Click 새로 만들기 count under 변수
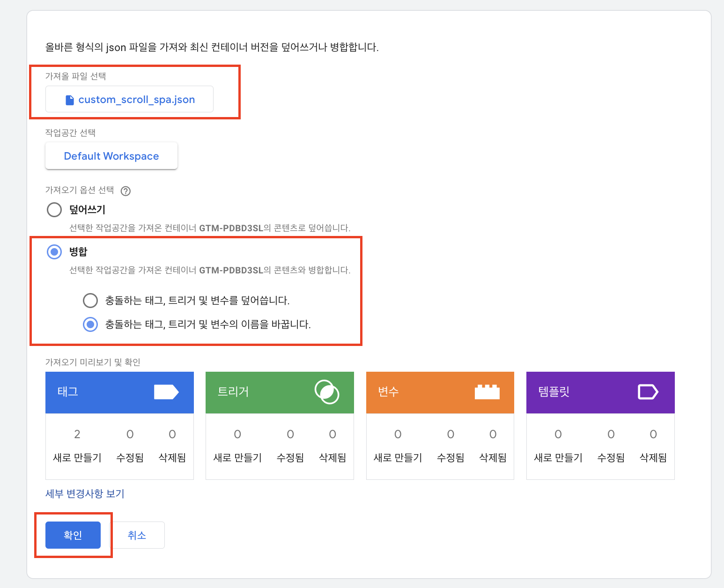Image resolution: width=724 pixels, height=588 pixels. coord(398,434)
